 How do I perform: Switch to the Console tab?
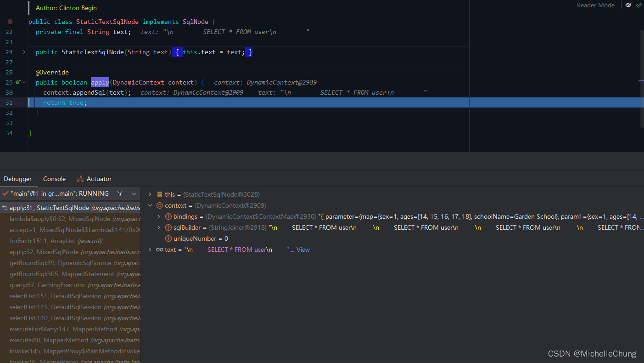click(54, 179)
